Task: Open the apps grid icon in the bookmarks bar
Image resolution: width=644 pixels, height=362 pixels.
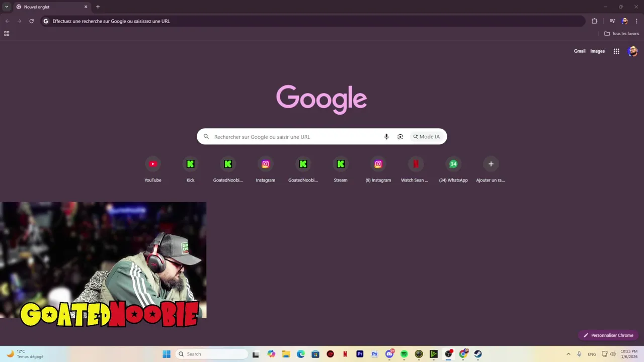Action: (7, 34)
